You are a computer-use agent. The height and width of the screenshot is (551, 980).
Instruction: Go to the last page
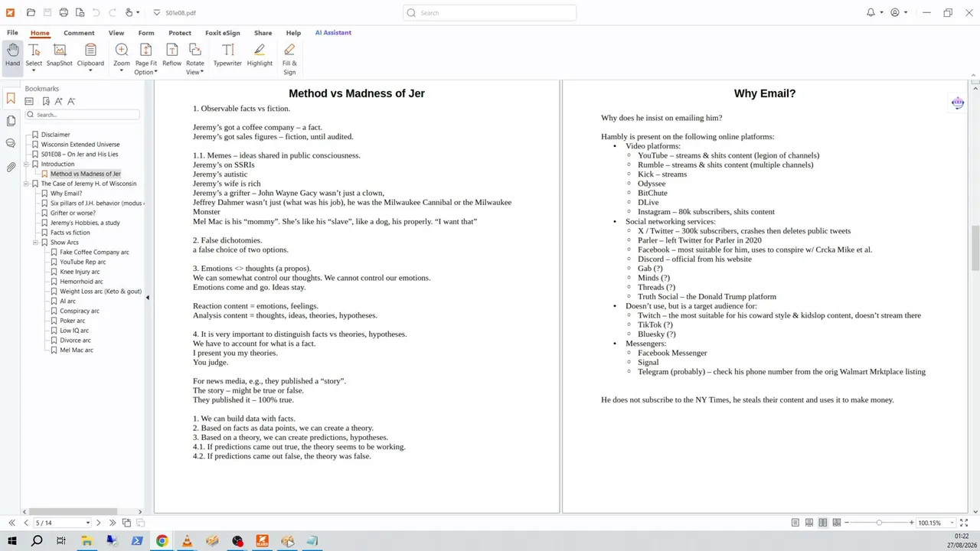tap(113, 523)
